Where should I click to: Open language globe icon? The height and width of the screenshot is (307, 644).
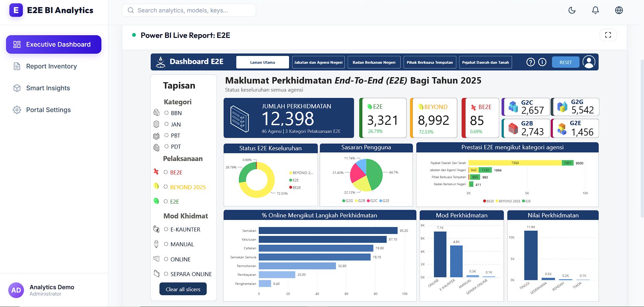click(x=619, y=10)
